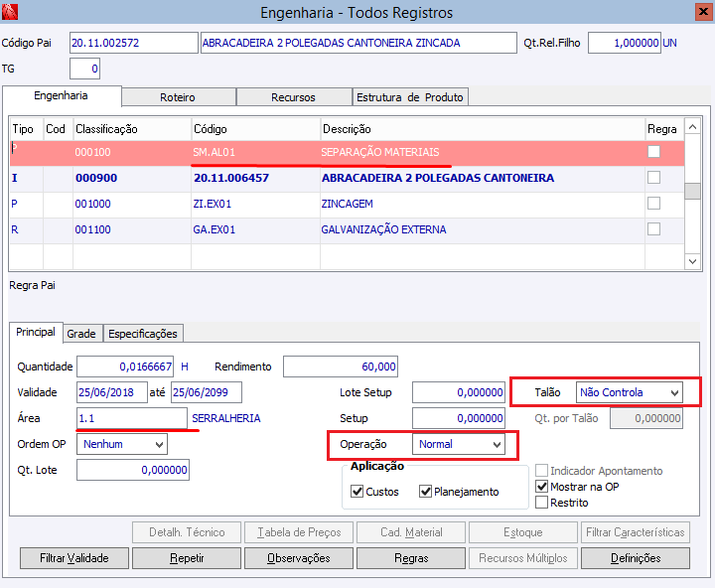Close the Engenharia window
The image size is (715, 588).
pos(704,12)
